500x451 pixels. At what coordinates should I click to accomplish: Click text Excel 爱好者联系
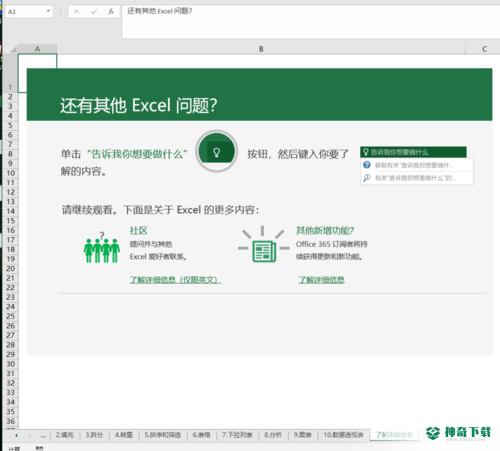158,256
